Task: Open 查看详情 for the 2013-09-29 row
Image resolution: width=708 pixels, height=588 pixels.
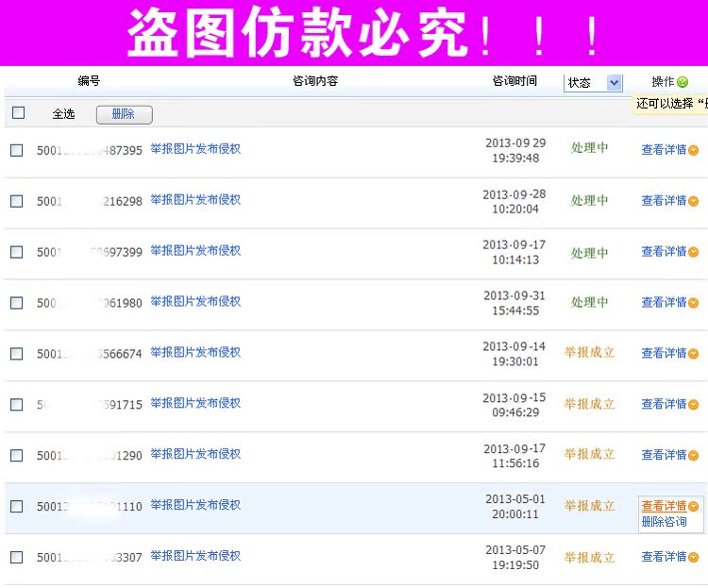Action: 664,149
